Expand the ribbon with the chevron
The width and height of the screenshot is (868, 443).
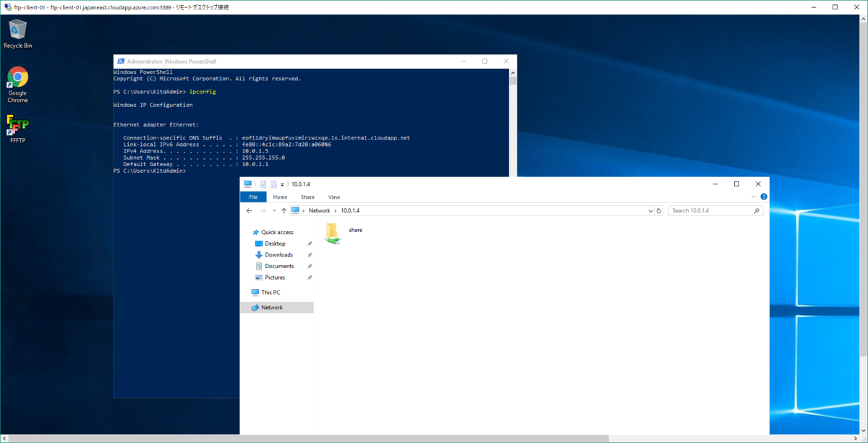pos(754,197)
